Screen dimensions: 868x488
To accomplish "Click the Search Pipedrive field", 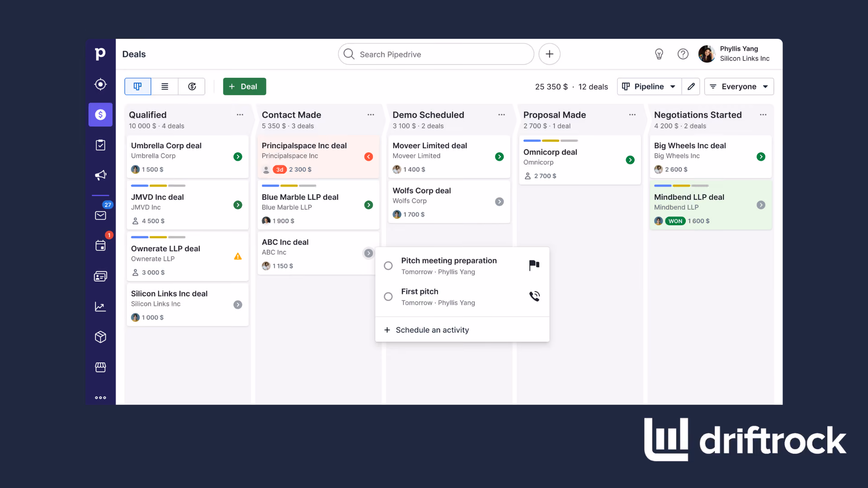I will pyautogui.click(x=436, y=54).
